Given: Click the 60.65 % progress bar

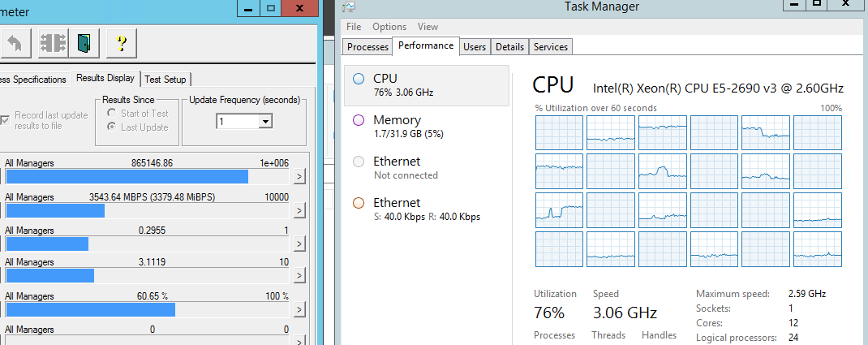Looking at the screenshot, I should coord(90,309).
